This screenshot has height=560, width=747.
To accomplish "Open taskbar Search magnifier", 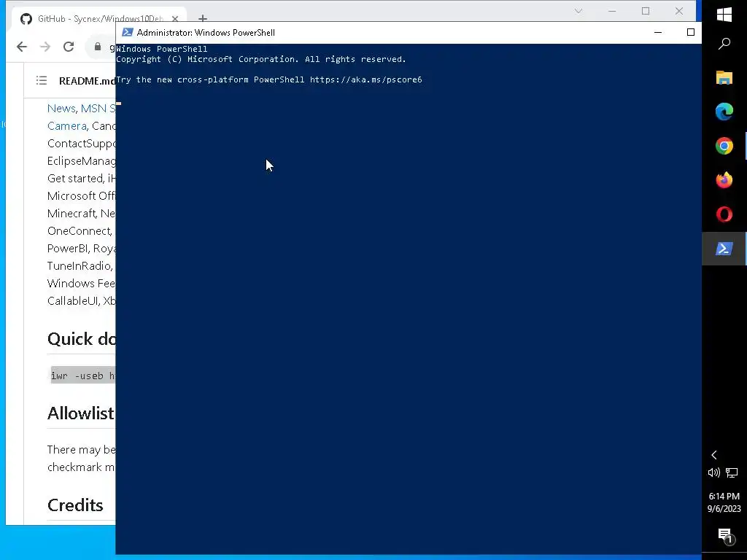I will tap(724, 44).
